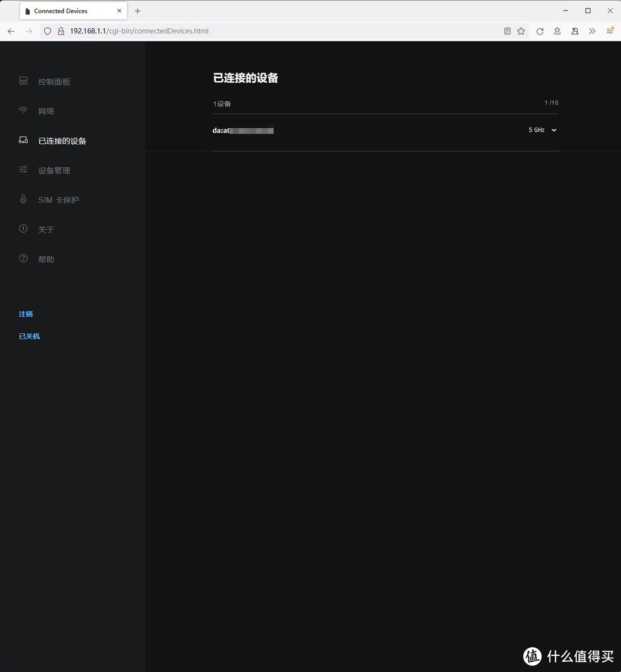Click the 网络 Wi-Fi icon in sidebar
This screenshot has height=672, width=621.
pyautogui.click(x=23, y=110)
